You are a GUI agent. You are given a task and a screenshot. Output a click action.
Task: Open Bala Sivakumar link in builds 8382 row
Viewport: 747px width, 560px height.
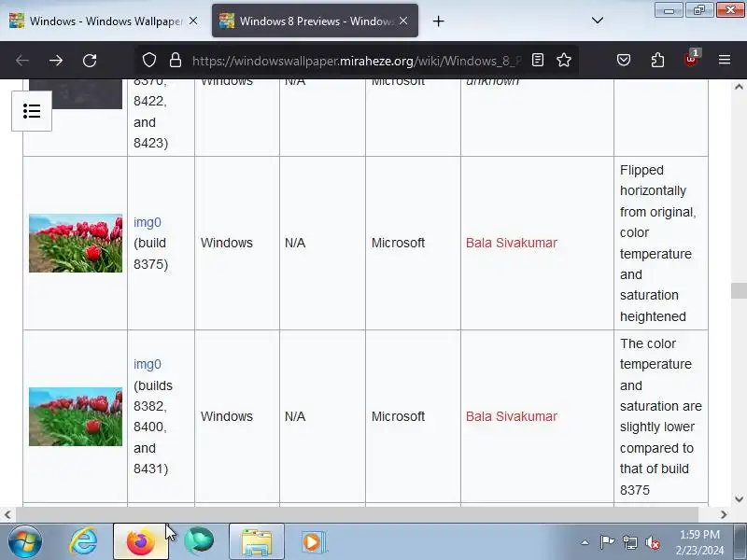(511, 416)
